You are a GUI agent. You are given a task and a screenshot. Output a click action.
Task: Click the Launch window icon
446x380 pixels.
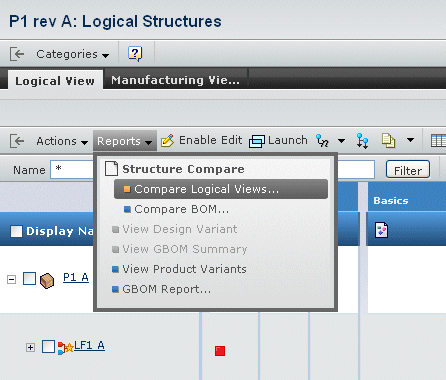[257, 141]
